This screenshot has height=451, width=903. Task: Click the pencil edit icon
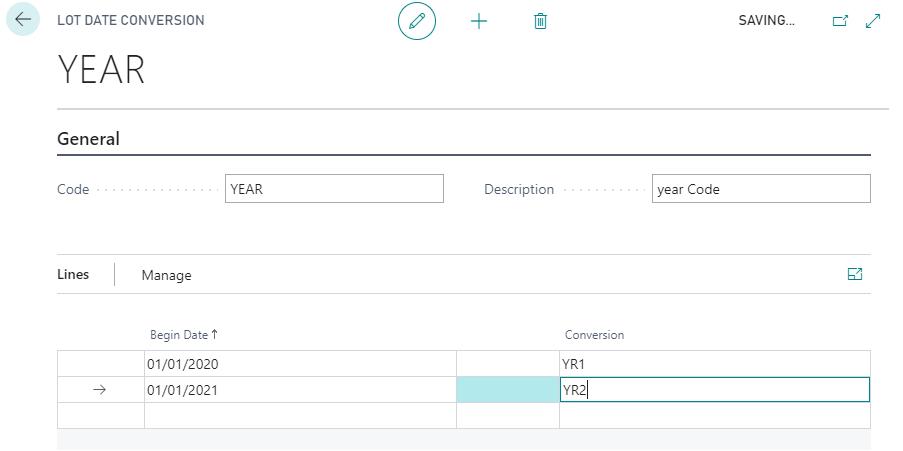417,21
